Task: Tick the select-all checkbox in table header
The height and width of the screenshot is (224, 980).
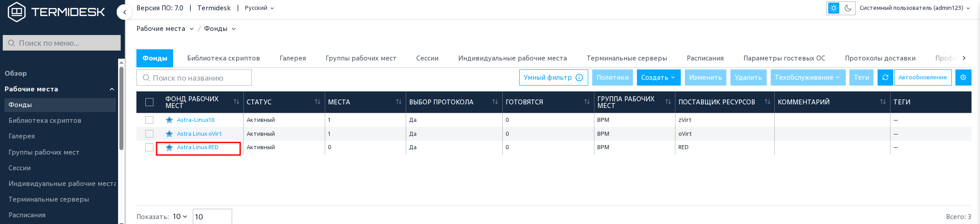Action: point(149,102)
